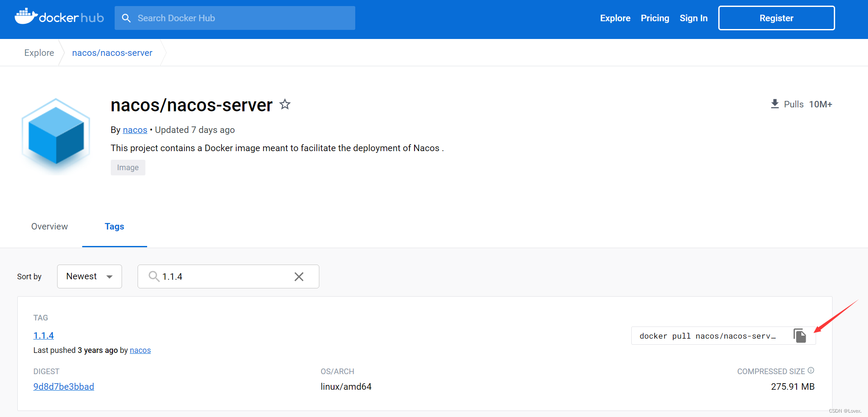This screenshot has height=417, width=868.
Task: Open the 1.1.4 tag link
Action: [x=44, y=336]
